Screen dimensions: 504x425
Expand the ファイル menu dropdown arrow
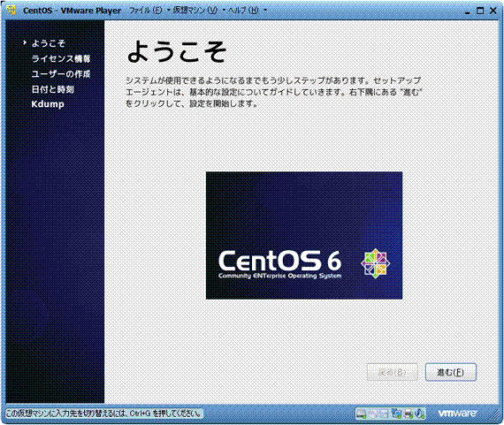[x=168, y=10]
